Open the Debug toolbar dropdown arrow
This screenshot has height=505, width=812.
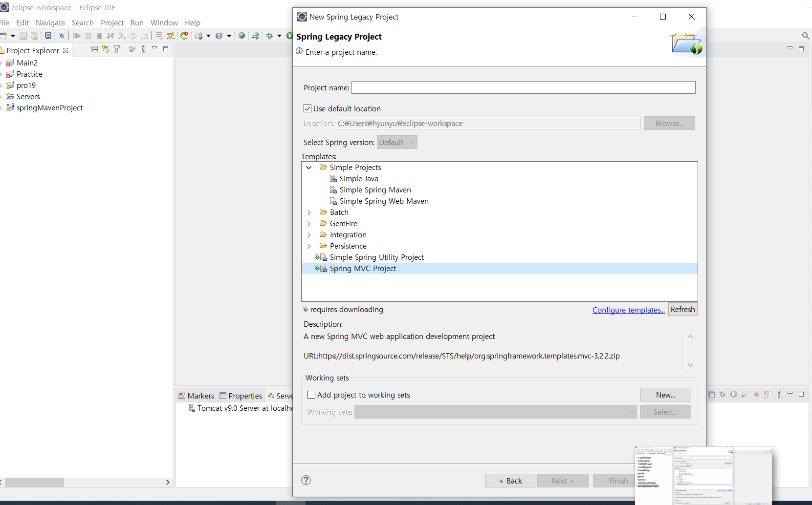point(279,36)
